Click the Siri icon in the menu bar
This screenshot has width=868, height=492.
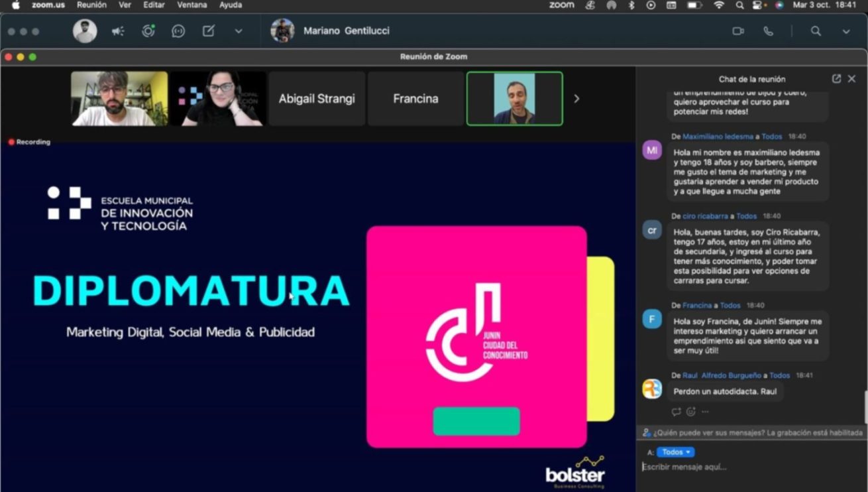(779, 5)
